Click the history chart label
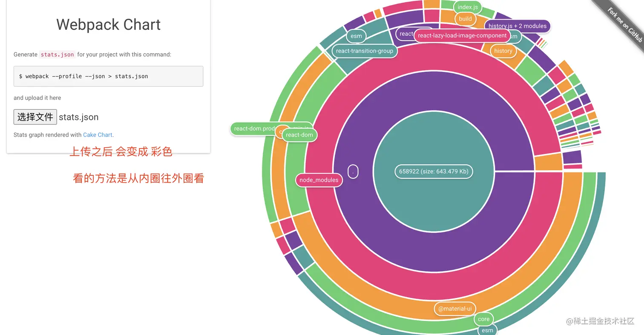This screenshot has width=644, height=335. click(503, 51)
